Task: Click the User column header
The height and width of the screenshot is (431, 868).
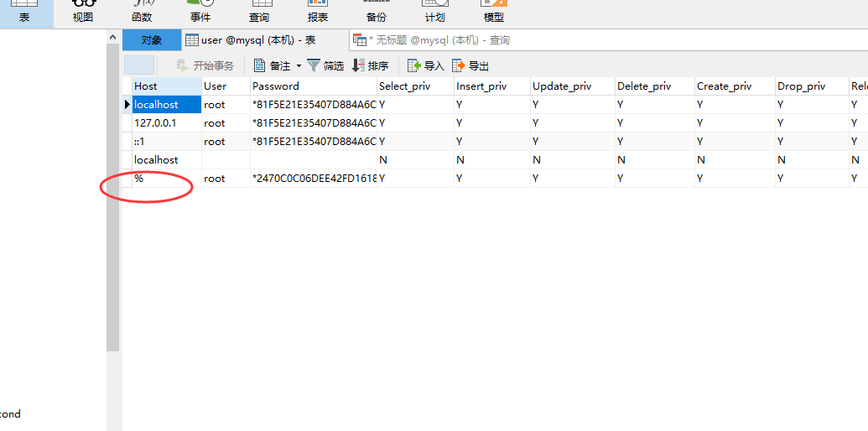Action: click(226, 86)
